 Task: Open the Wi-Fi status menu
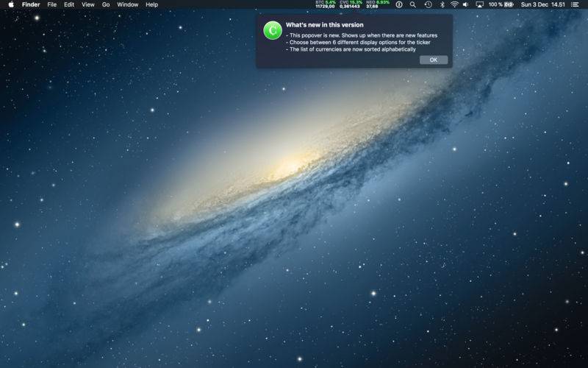[454, 4]
